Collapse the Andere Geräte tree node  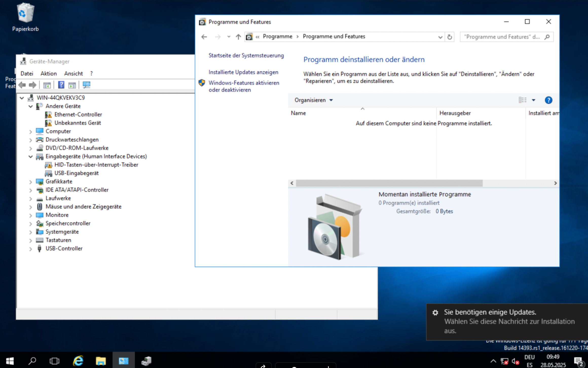pos(31,106)
